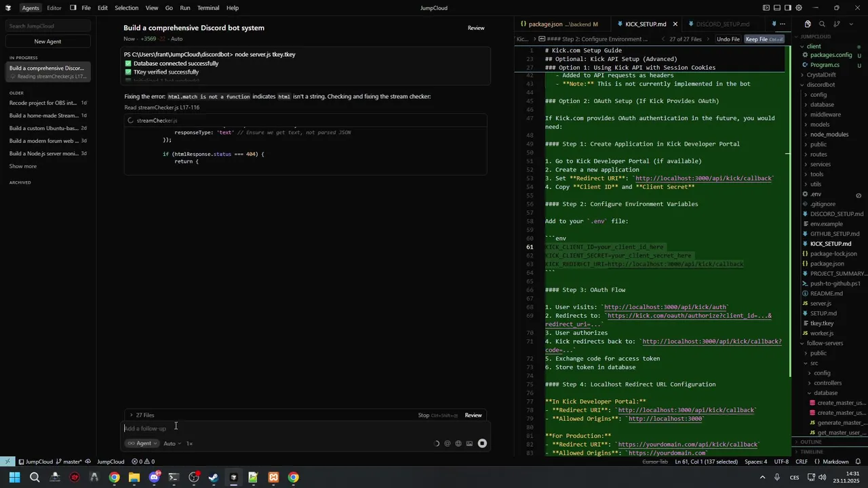This screenshot has width=868, height=488.
Task: Open the Agent mode dropdown
Action: 142,443
